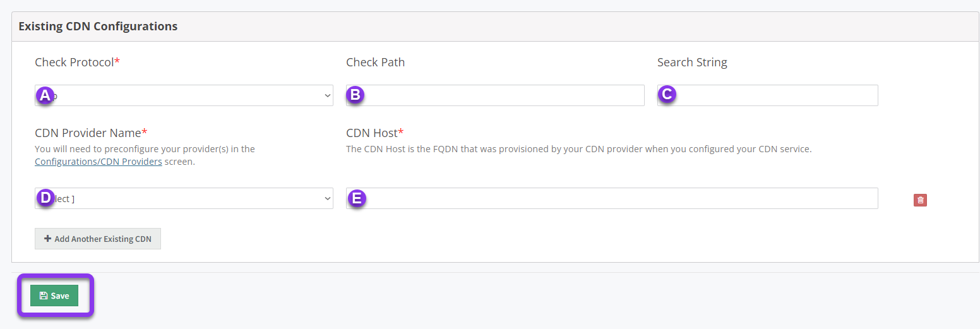Click the purple marker labeled E
980x329 pixels.
pos(357,198)
